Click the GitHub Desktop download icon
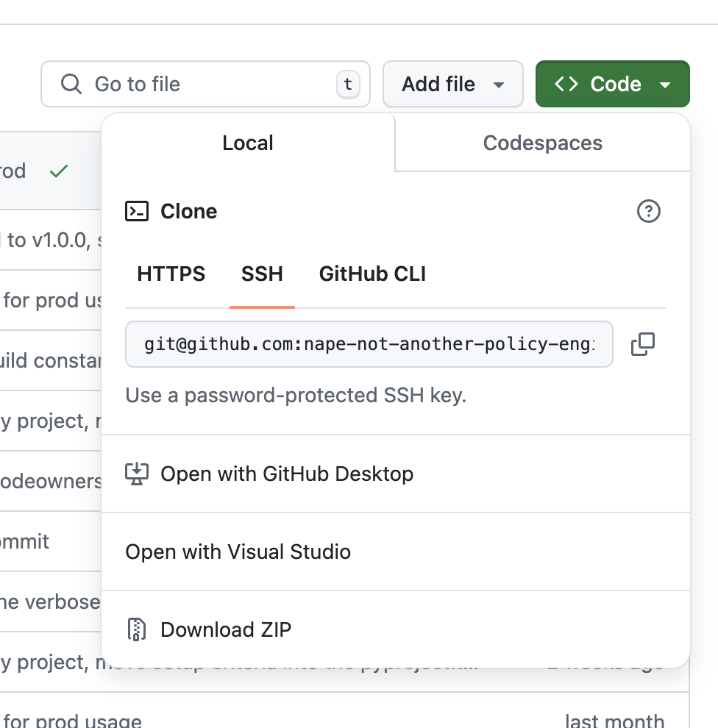 (x=137, y=474)
